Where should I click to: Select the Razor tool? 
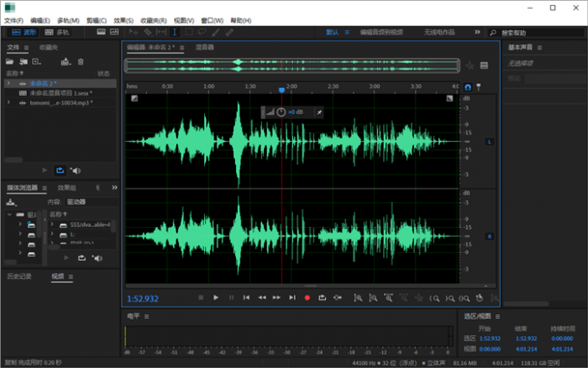[x=148, y=32]
